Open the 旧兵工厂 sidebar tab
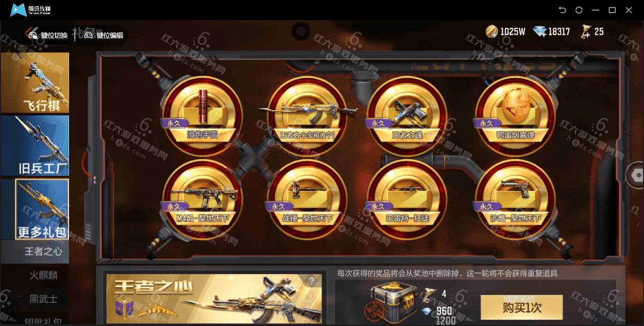This screenshot has height=326, width=644. pos(35,145)
